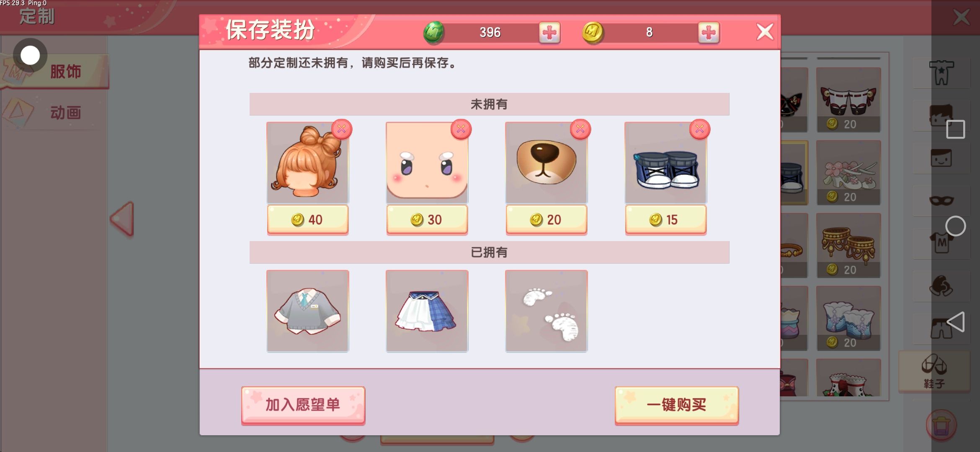
Task: Remove the blue sneakers from purchase
Action: 699,129
